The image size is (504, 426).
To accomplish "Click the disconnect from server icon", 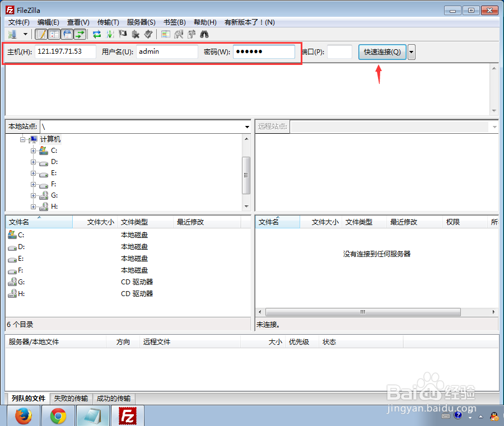I will (136, 34).
